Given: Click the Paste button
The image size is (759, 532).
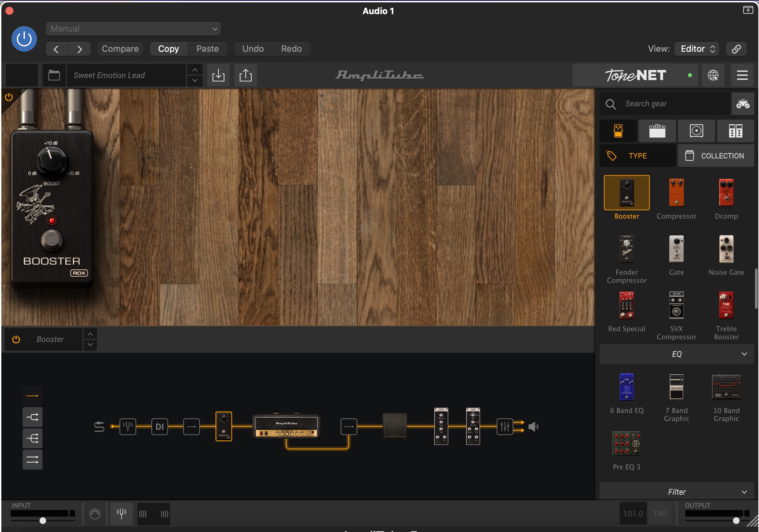Looking at the screenshot, I should tap(208, 49).
